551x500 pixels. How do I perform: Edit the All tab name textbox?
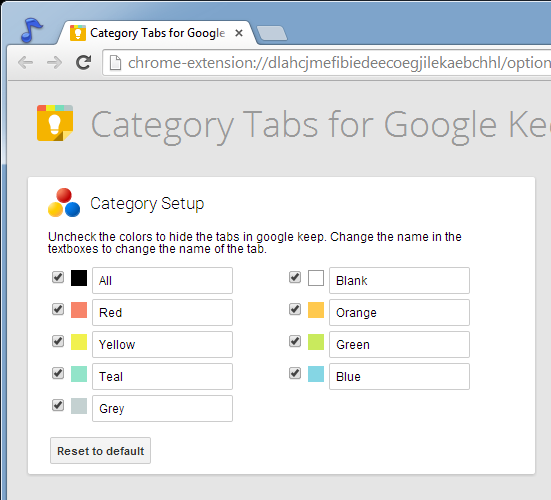click(162, 280)
